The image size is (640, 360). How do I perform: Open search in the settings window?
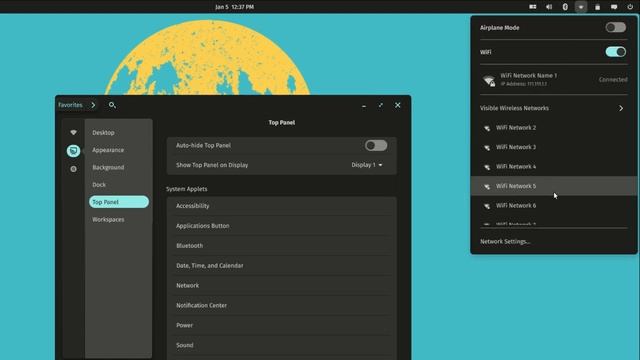coord(112,105)
